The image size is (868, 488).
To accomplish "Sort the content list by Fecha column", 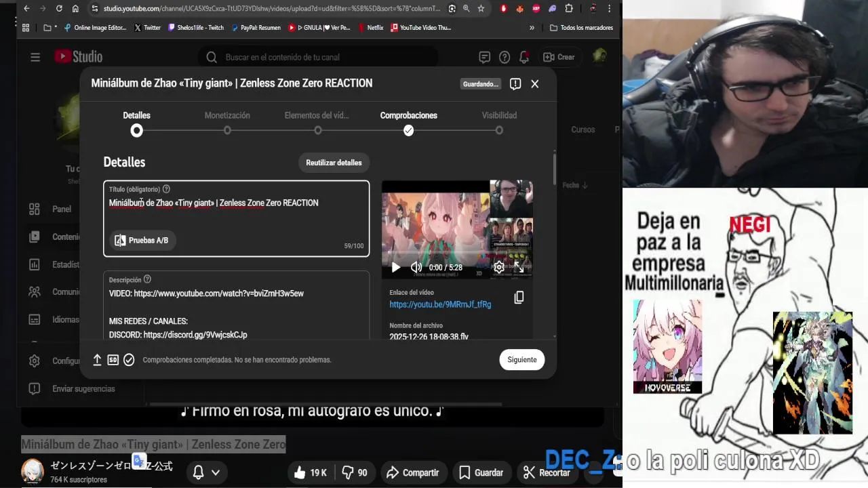I will 574,185.
